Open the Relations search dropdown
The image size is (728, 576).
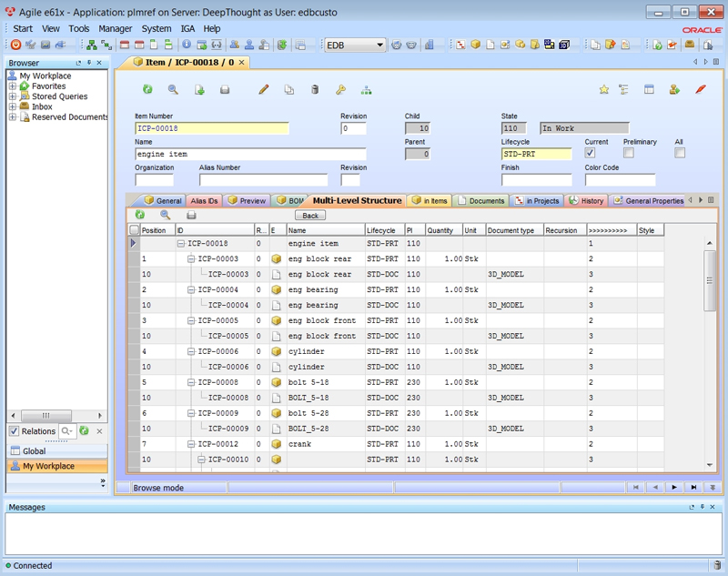tap(67, 430)
